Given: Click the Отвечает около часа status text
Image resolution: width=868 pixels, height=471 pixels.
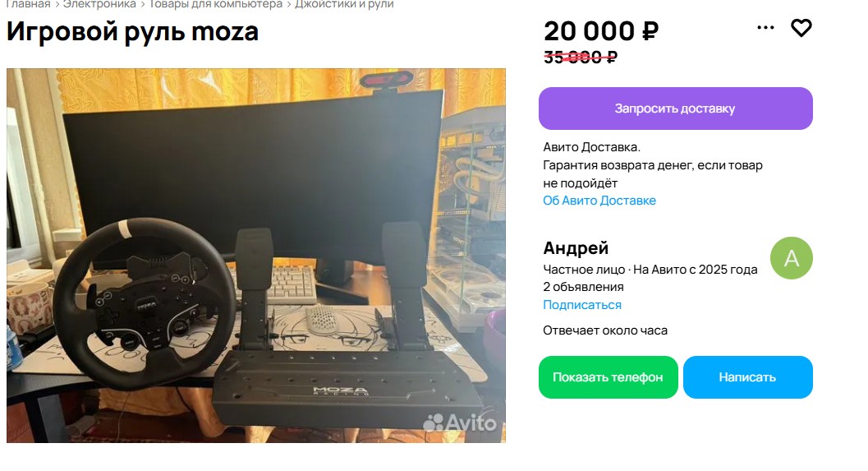Looking at the screenshot, I should 605,330.
